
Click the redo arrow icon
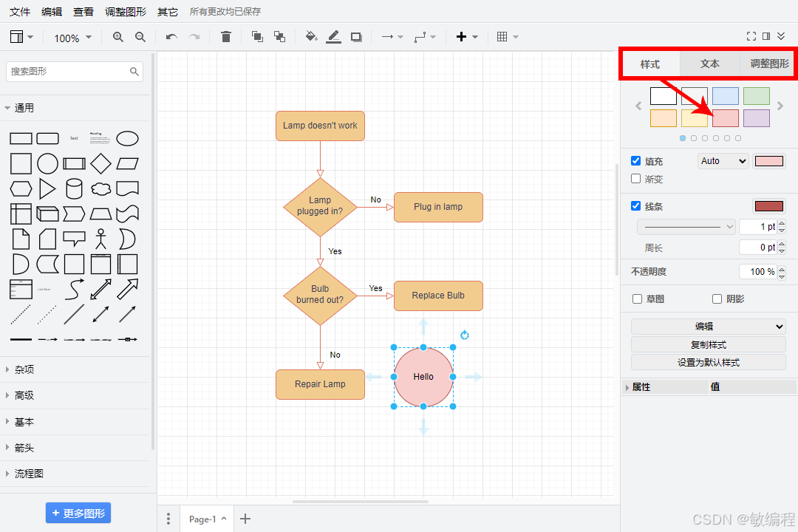[194, 37]
